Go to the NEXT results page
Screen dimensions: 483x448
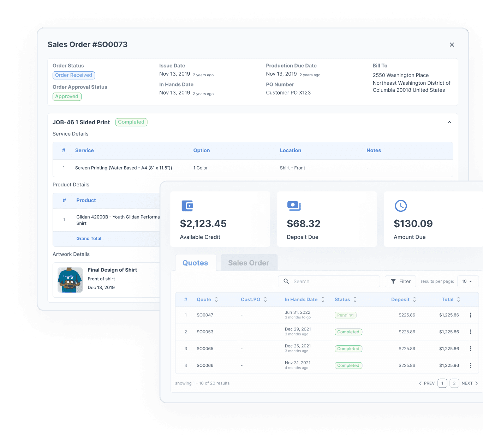coord(468,383)
